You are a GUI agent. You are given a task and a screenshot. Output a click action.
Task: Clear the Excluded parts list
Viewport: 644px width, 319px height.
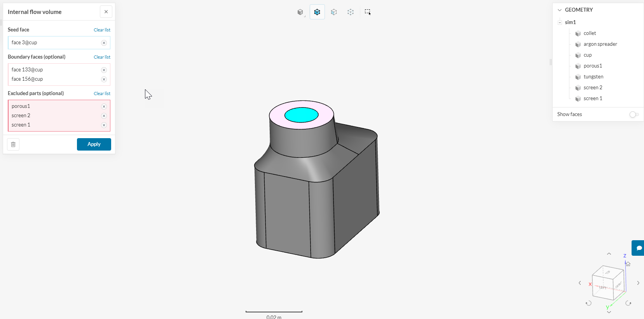(102, 94)
